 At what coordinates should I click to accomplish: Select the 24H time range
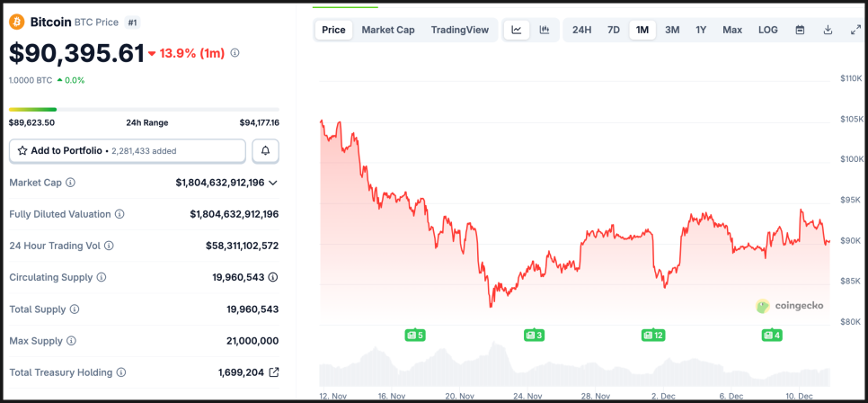coord(581,30)
